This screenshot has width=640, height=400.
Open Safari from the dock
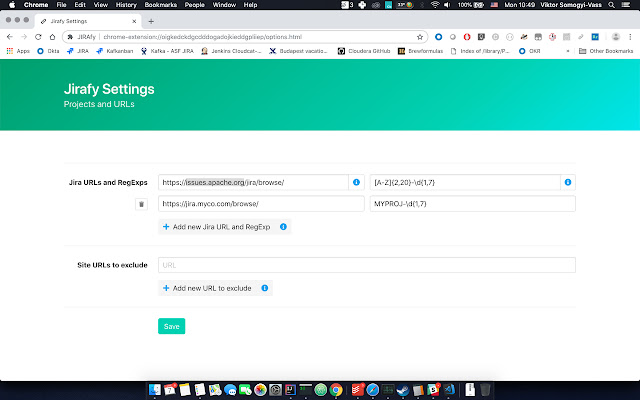[x=373, y=390]
